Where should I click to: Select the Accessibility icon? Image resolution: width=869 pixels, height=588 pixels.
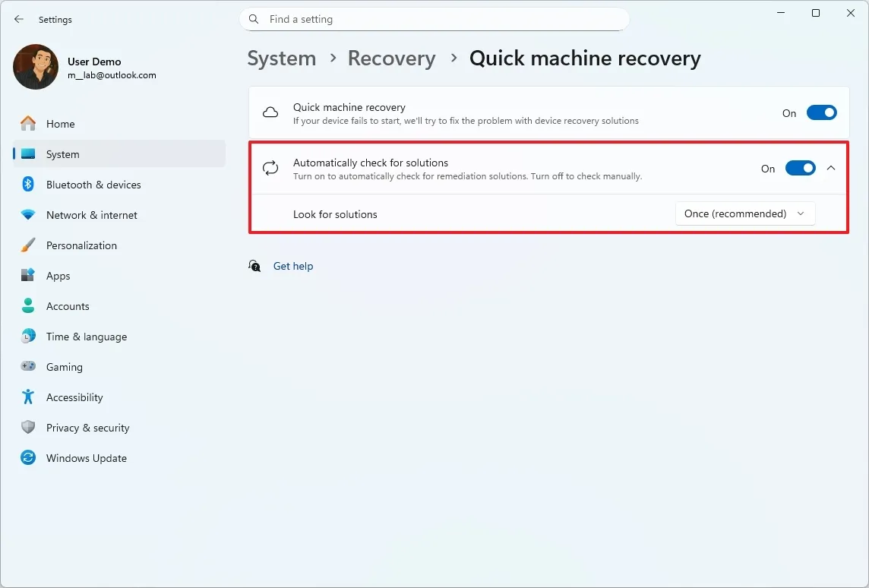[27, 397]
